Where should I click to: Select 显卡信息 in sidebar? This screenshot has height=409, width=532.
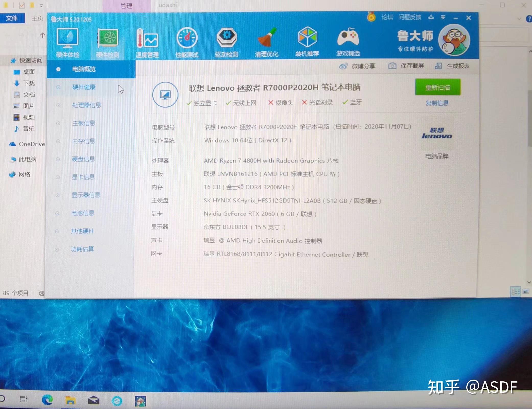tap(90, 177)
